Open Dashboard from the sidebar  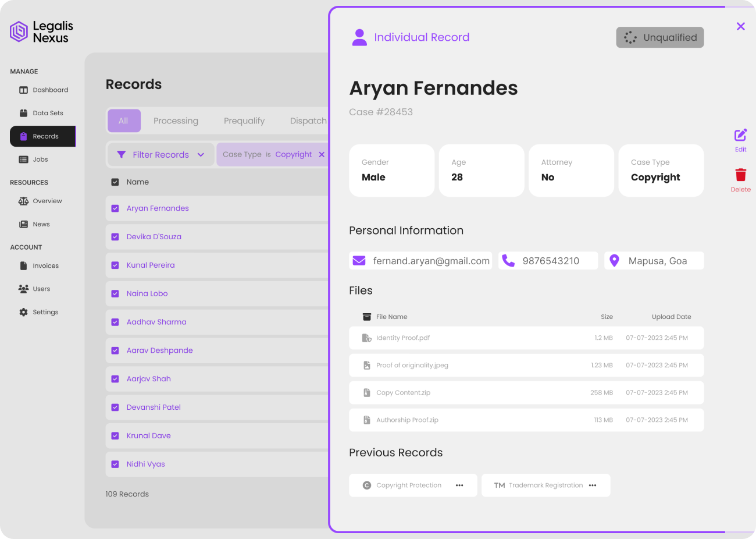pos(43,90)
